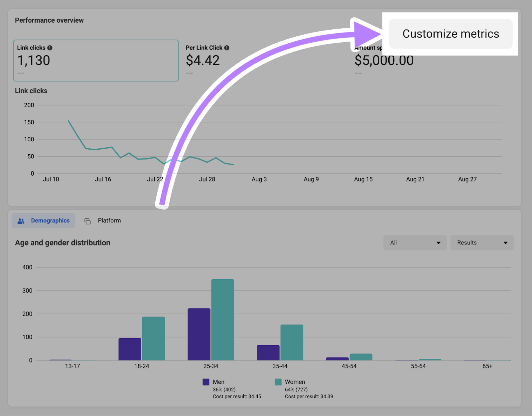Click the tallest Women bar in the 25-34 group
This screenshot has width=532, height=416.
tap(222, 319)
